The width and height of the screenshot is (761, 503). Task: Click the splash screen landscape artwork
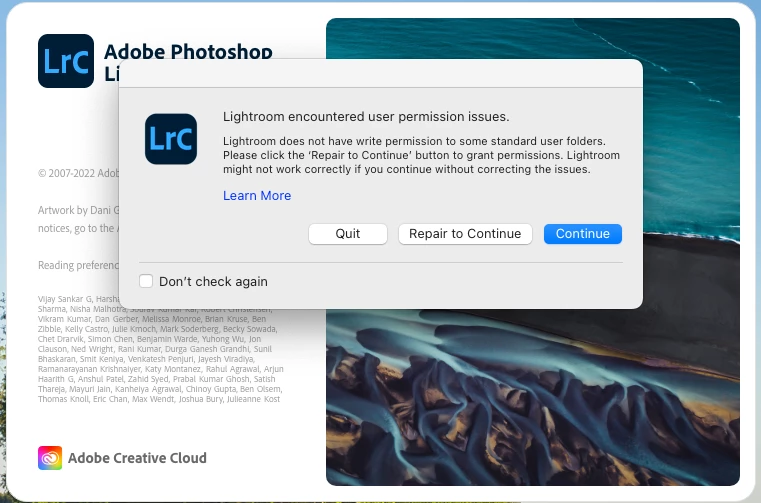pyautogui.click(x=533, y=398)
